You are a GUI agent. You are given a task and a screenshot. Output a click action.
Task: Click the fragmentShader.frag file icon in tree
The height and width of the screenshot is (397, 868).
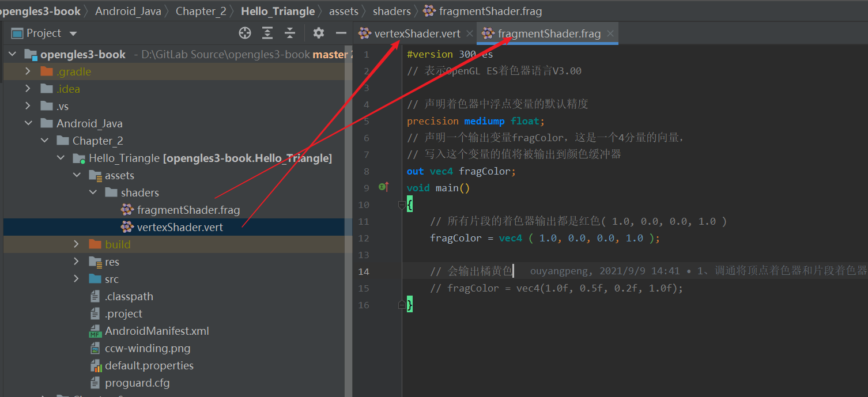(127, 210)
